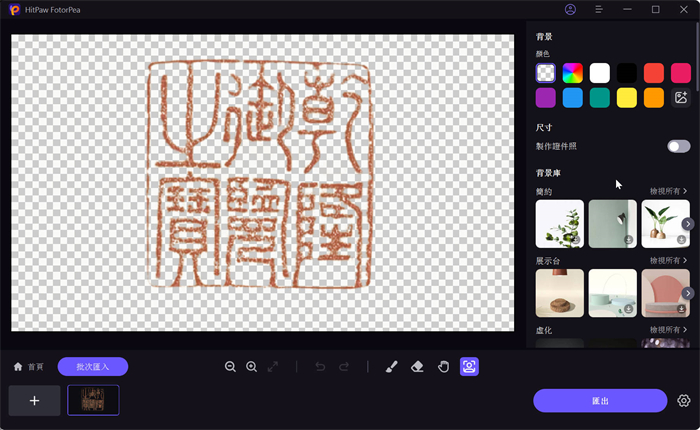Click the zoom in magnifier icon
Screen dimensions: 700x430
pos(251,367)
